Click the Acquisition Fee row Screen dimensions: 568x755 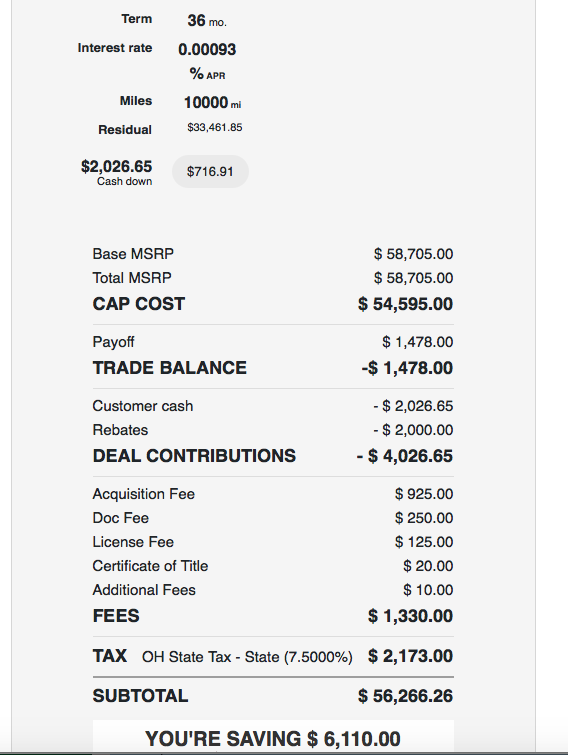point(272,494)
